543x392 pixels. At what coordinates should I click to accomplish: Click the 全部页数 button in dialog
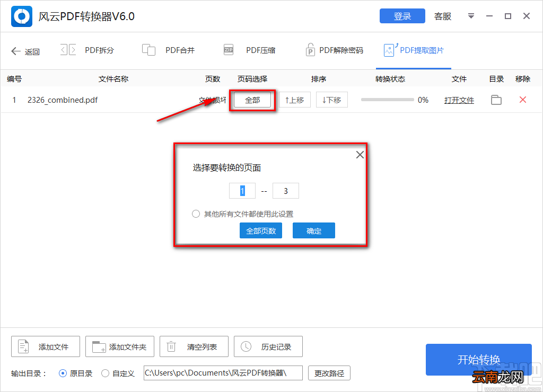click(x=261, y=230)
